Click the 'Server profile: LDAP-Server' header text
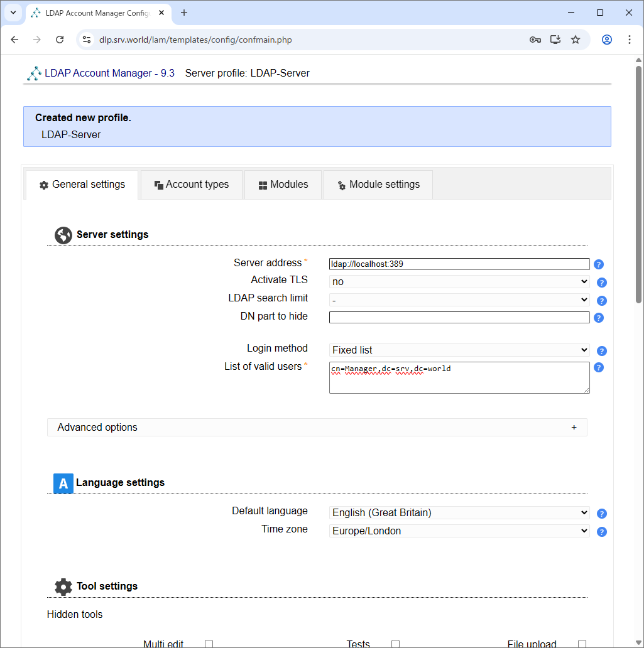The image size is (644, 648). [248, 73]
